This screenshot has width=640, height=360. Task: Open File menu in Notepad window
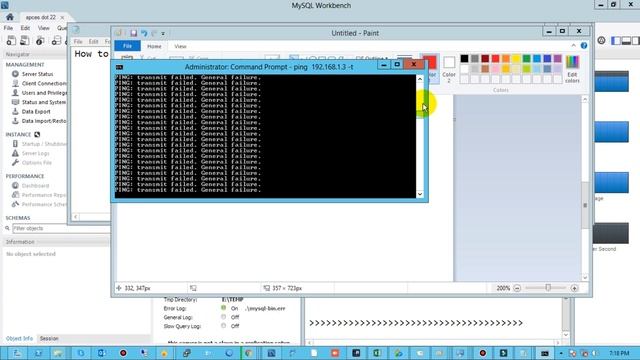click(78, 42)
